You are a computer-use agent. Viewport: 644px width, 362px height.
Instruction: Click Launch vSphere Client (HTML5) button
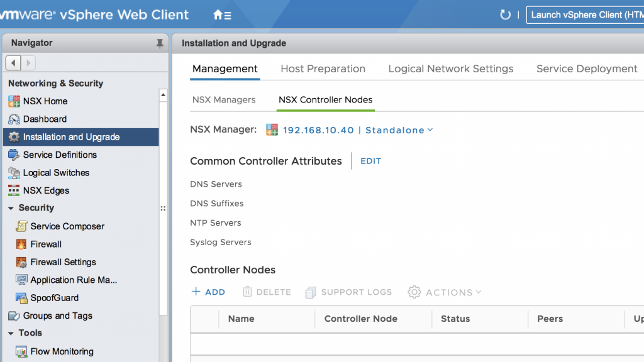click(586, 15)
